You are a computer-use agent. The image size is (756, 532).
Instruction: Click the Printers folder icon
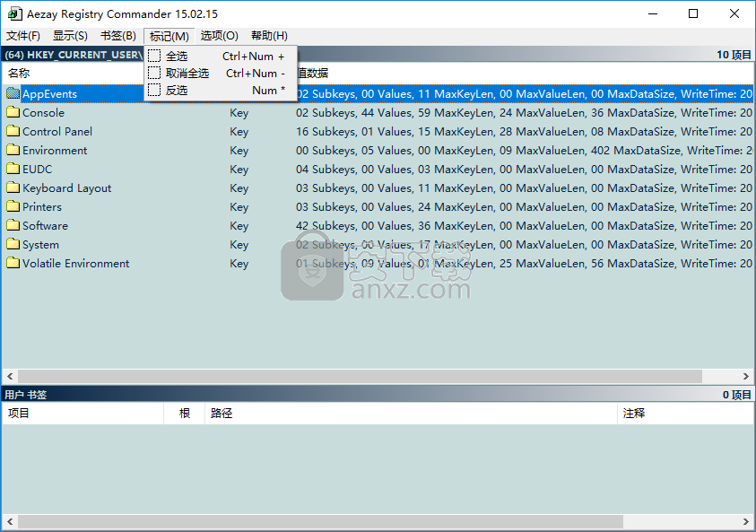[13, 206]
